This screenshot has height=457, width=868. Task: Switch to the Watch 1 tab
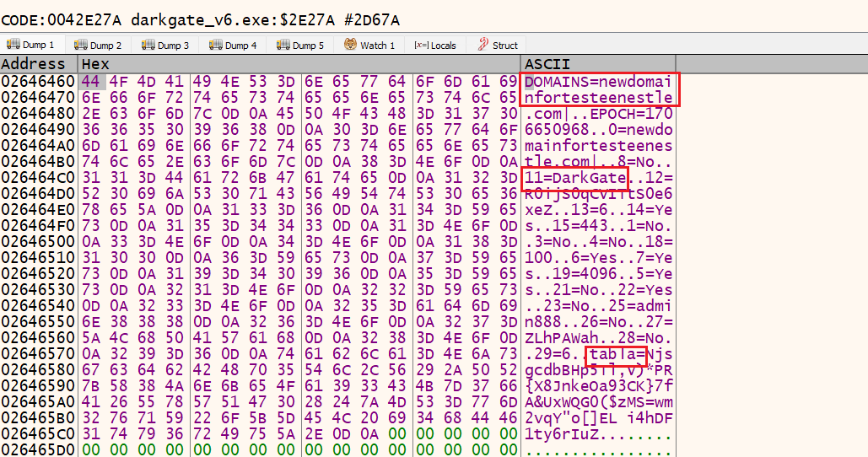369,45
